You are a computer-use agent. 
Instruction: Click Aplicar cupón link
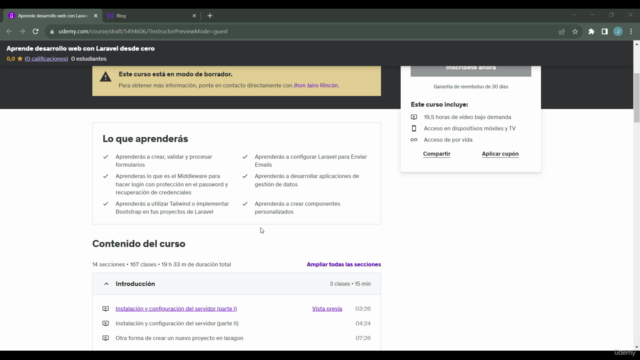click(x=500, y=154)
